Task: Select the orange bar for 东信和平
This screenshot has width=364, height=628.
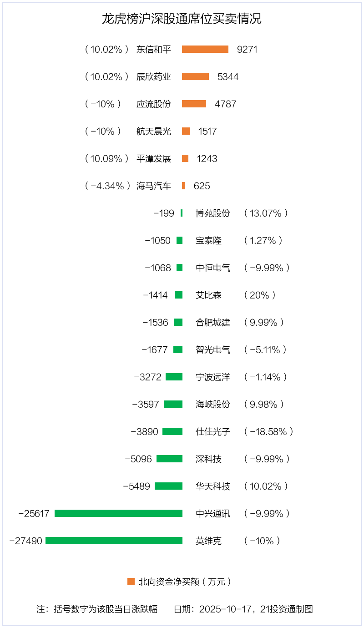Action: click(x=205, y=49)
